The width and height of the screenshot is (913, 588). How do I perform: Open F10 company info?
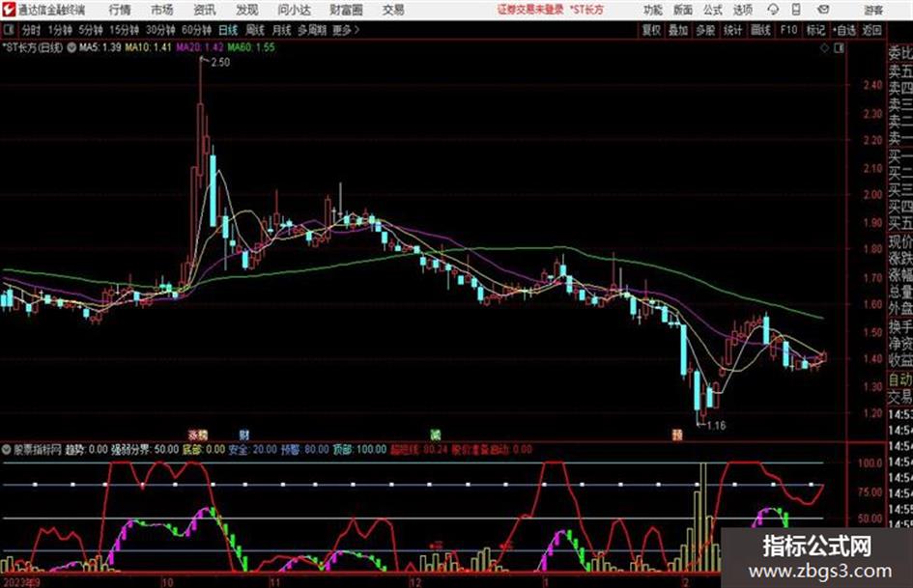click(x=788, y=30)
